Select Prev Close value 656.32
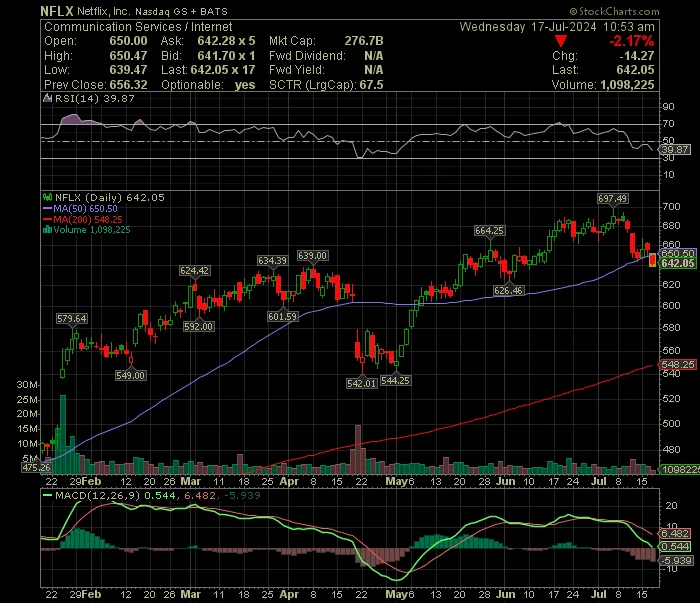This screenshot has height=603, width=700. (x=128, y=85)
